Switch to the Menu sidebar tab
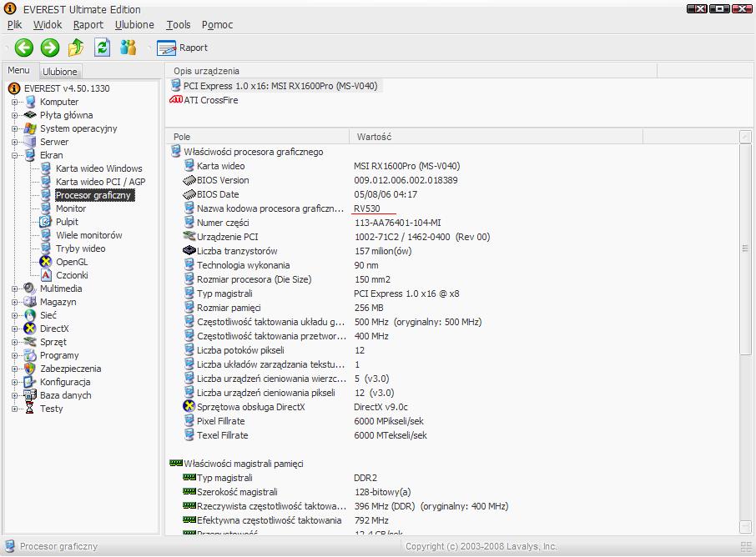 pyautogui.click(x=19, y=70)
